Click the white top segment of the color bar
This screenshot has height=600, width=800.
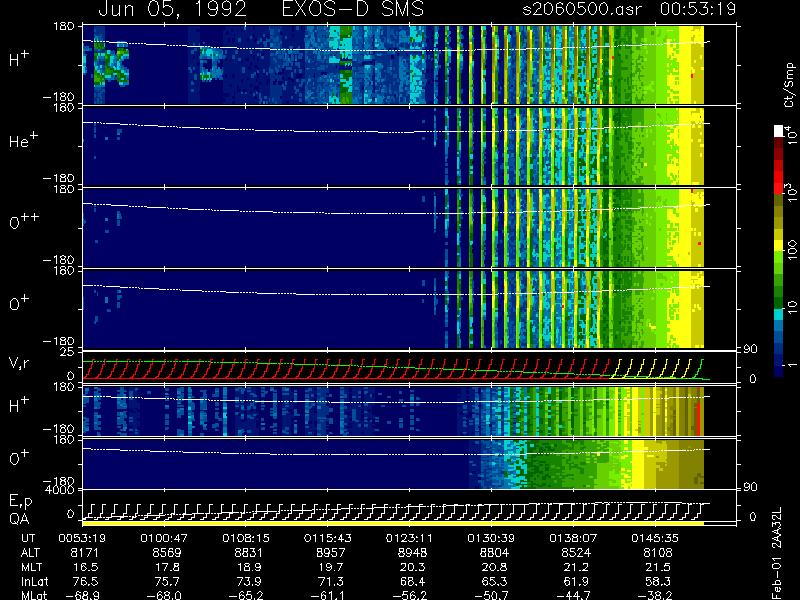(779, 131)
